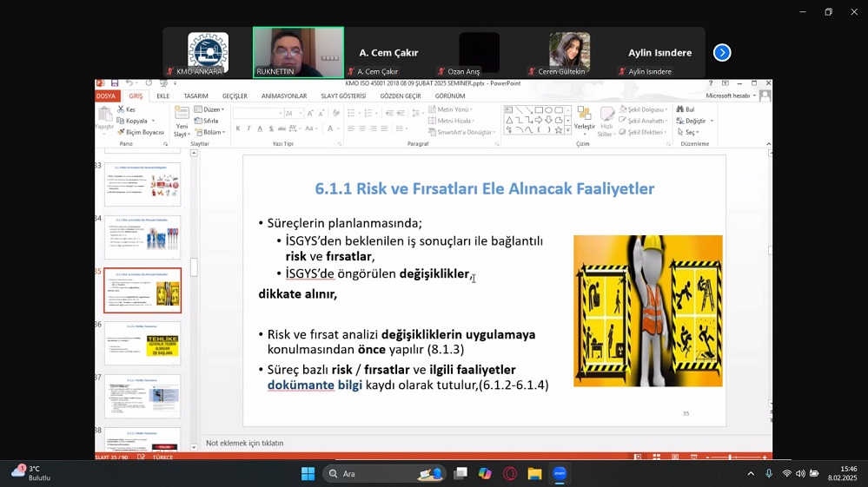Click the Yeni Slayt new slide icon
The image size is (868, 487).
coord(182,114)
